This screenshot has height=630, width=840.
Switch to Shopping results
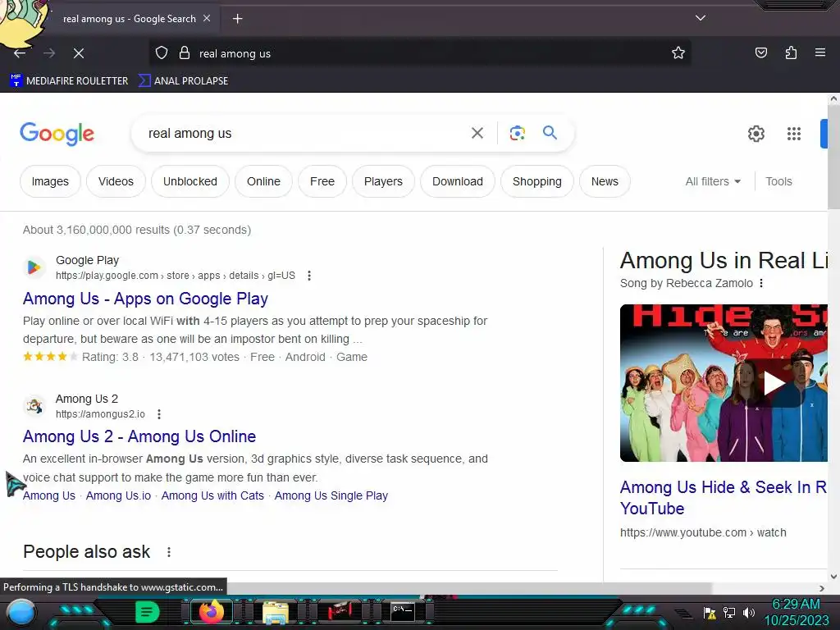[536, 181]
